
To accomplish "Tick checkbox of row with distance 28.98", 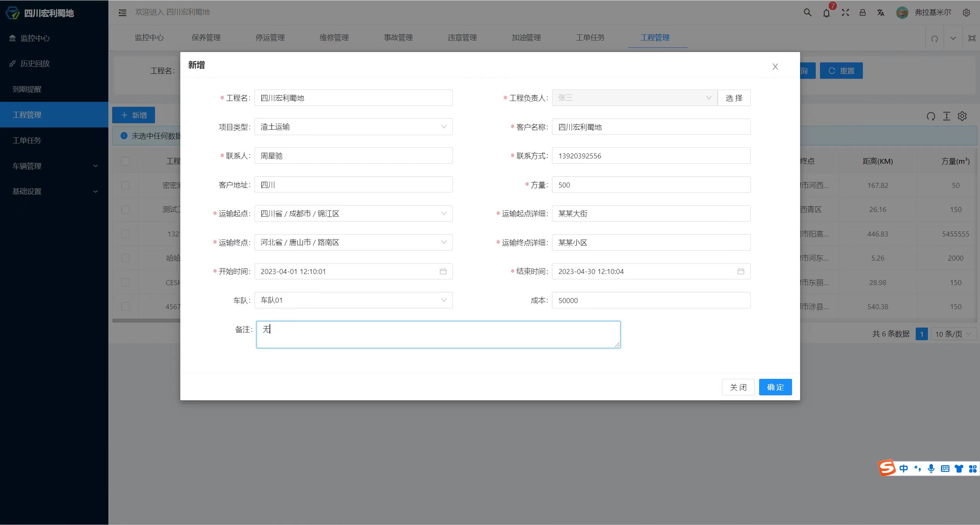I will pyautogui.click(x=125, y=282).
